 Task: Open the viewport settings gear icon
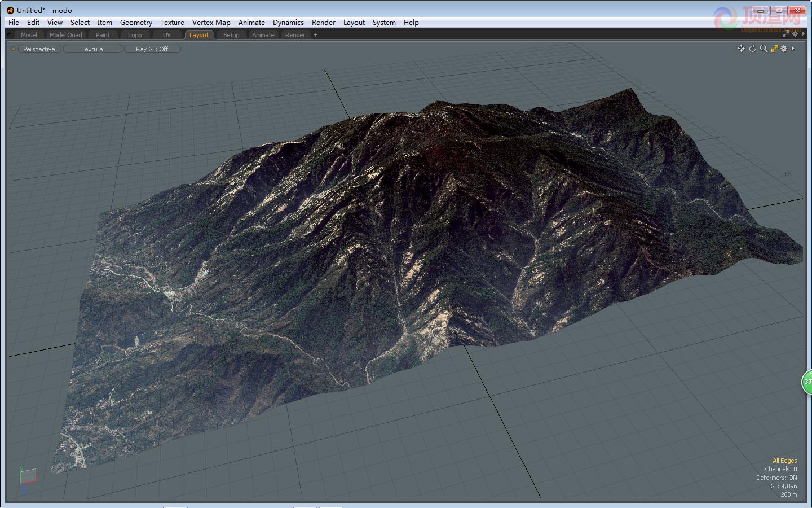(x=784, y=49)
